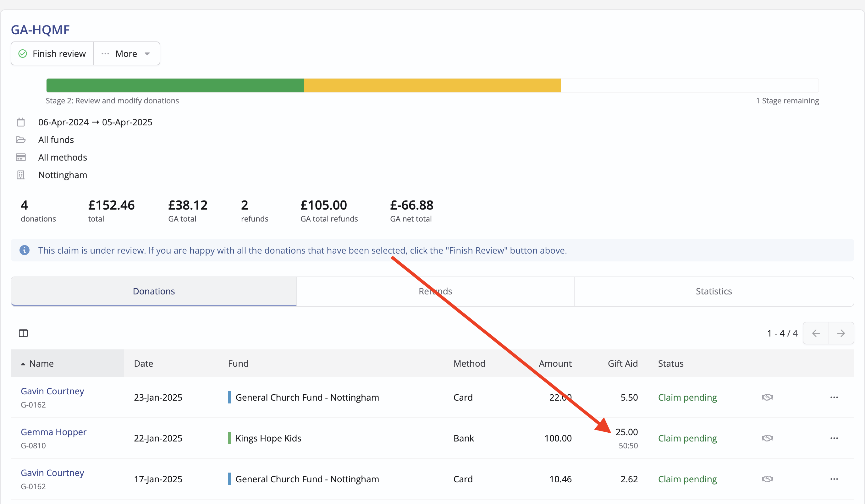Sort table by Name column header
865x504 pixels.
coord(41,363)
